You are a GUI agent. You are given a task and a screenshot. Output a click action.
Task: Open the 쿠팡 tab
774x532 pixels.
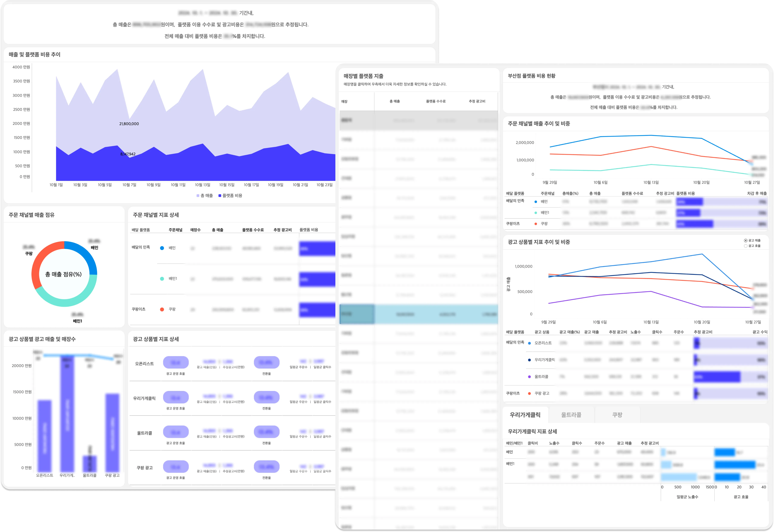coord(617,415)
